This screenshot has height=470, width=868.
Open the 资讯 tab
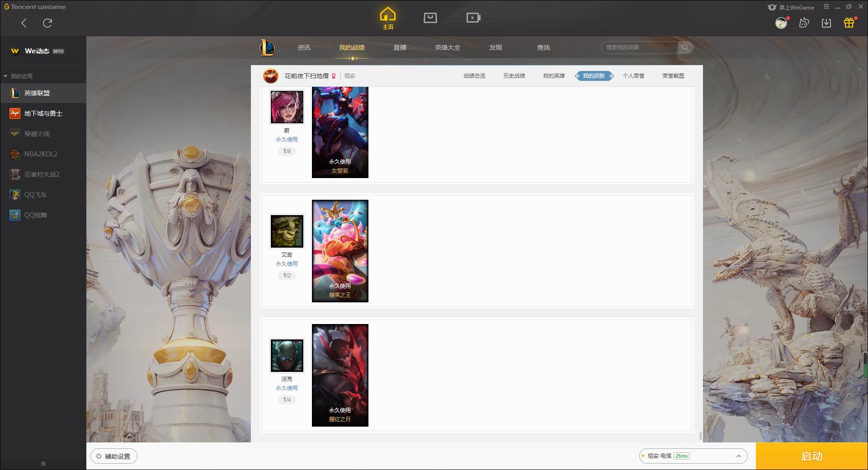(304, 47)
